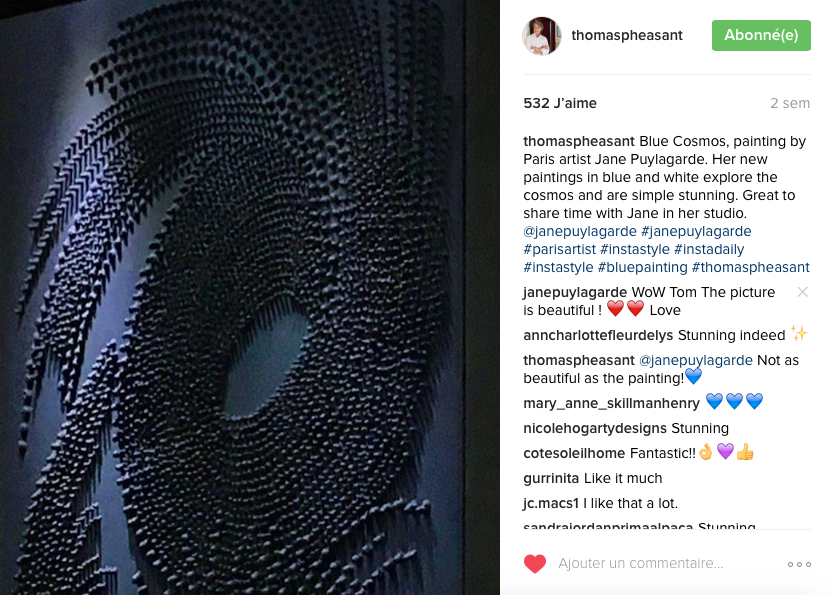
Task: Toggle the green Abonné(e) follow button
Action: [761, 36]
